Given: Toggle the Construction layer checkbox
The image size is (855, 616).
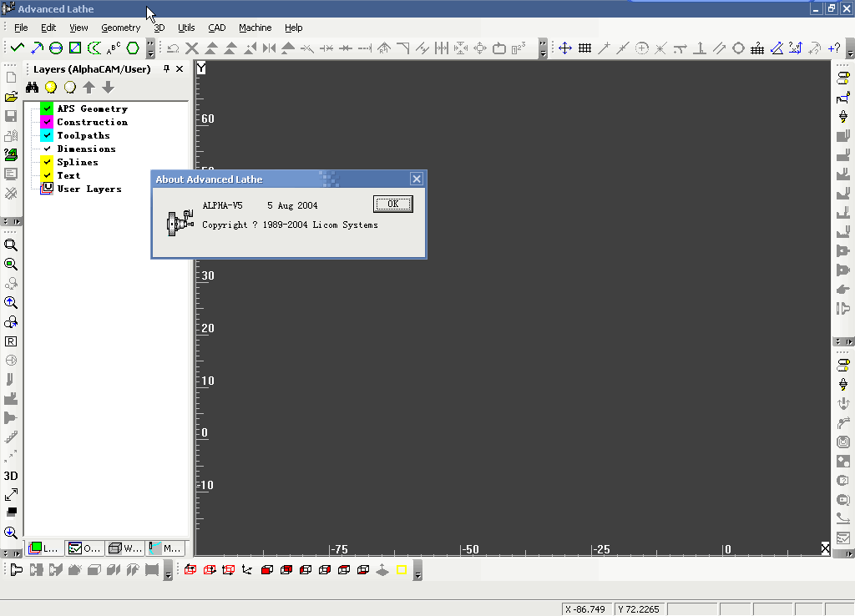Looking at the screenshot, I should click(47, 122).
